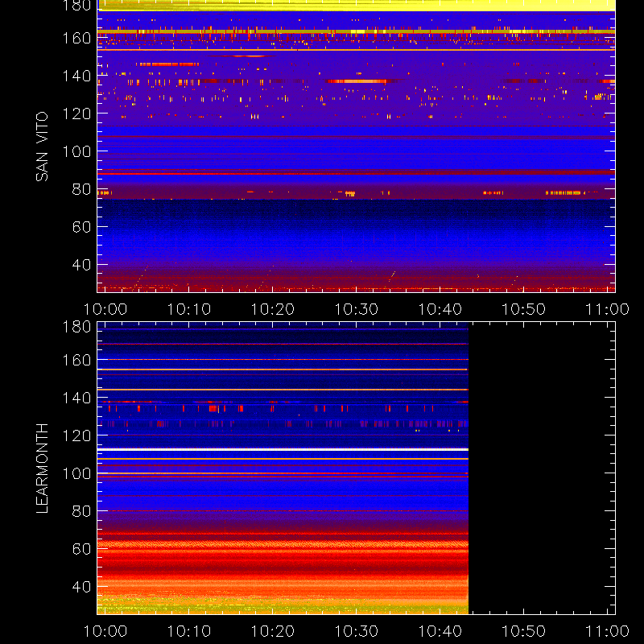Click 10:50 time label under San Vito plot
This screenshot has width=644, height=644.
pos(523,309)
